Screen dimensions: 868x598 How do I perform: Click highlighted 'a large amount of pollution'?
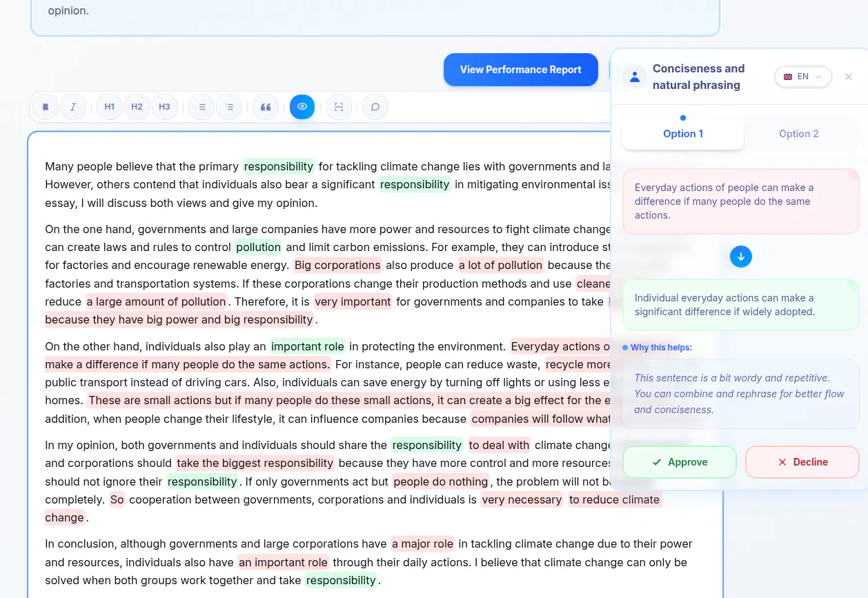[x=157, y=301]
